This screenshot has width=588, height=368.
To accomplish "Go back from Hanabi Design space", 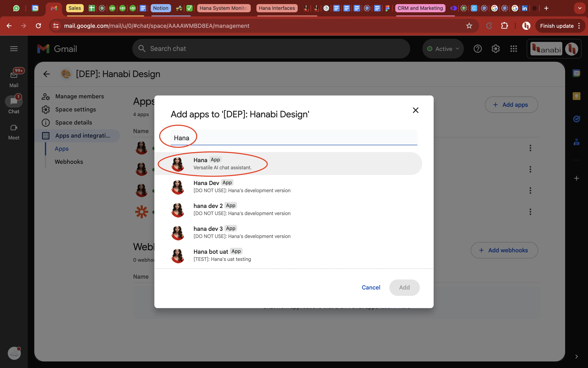I will (x=46, y=74).
